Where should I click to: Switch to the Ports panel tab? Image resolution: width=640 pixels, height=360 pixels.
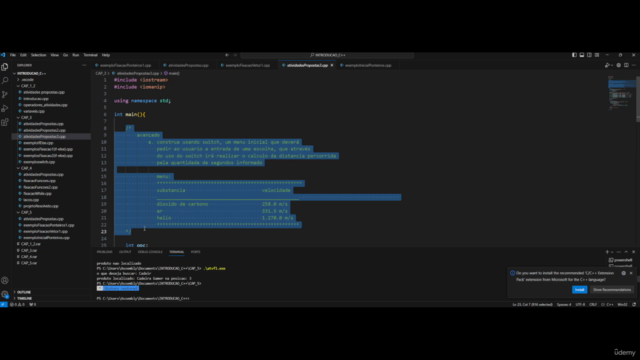click(196, 252)
